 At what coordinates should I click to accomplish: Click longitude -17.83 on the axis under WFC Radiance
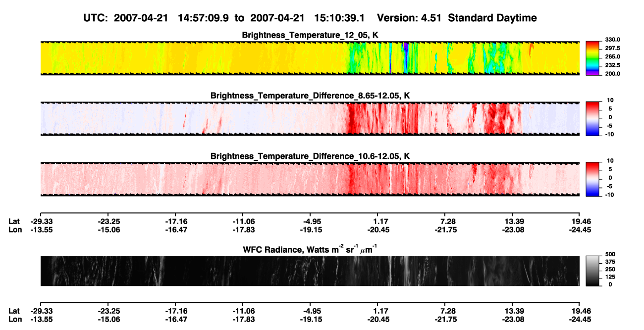coord(243,319)
